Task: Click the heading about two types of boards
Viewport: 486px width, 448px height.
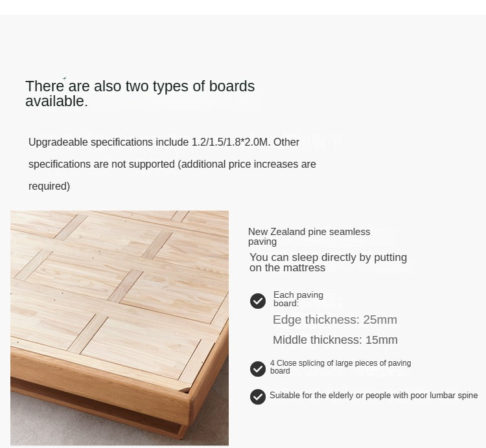Action: (139, 94)
